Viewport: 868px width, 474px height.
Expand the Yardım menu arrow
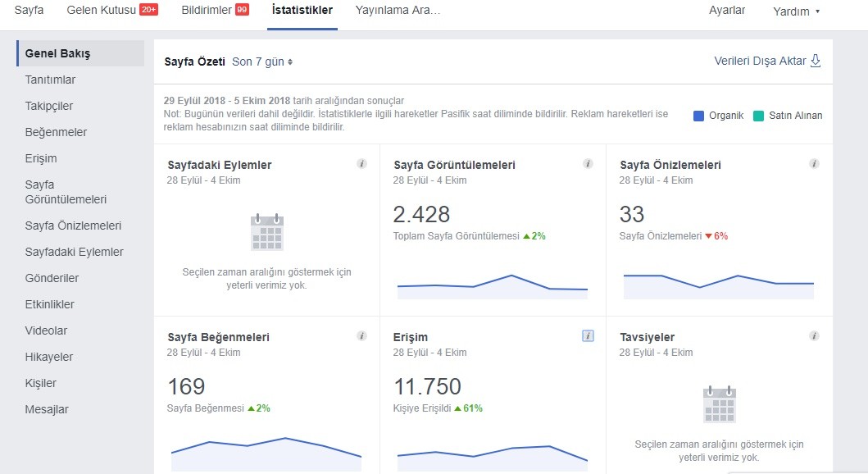coord(818,11)
